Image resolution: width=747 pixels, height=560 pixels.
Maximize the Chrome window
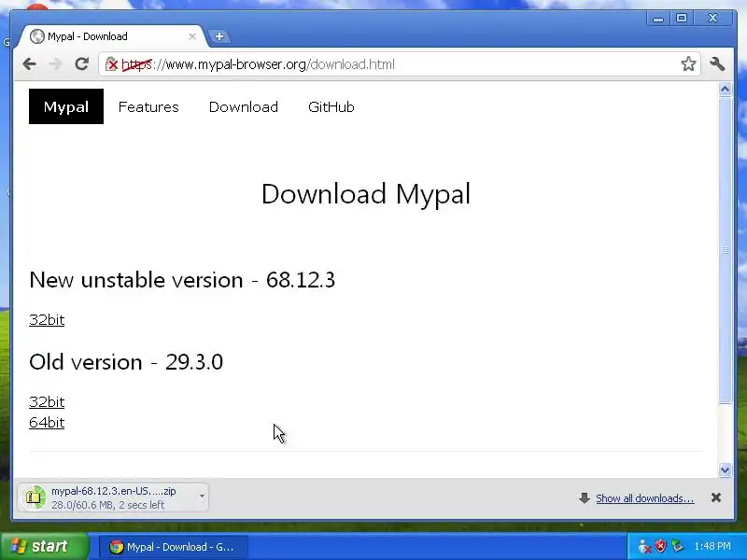(x=682, y=18)
